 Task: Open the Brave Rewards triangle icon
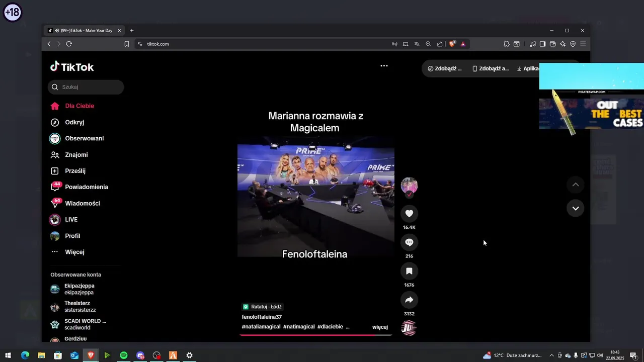tap(463, 44)
